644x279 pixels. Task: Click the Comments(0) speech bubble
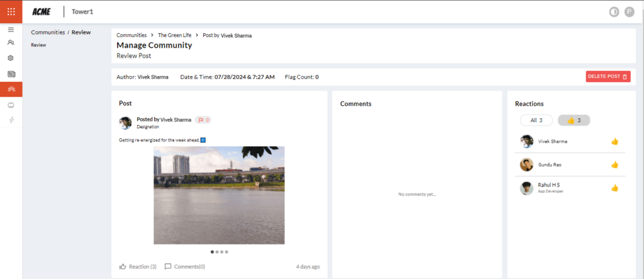tap(168, 266)
